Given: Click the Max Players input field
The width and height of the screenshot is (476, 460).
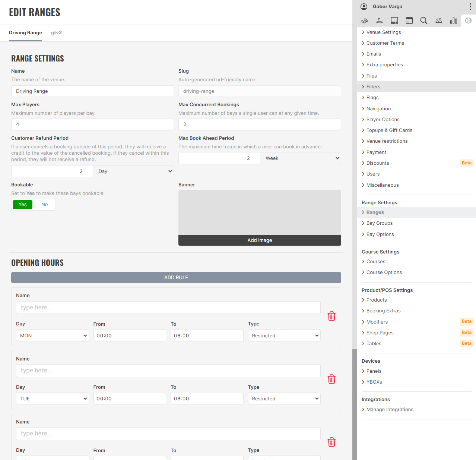Looking at the screenshot, I should [92, 125].
